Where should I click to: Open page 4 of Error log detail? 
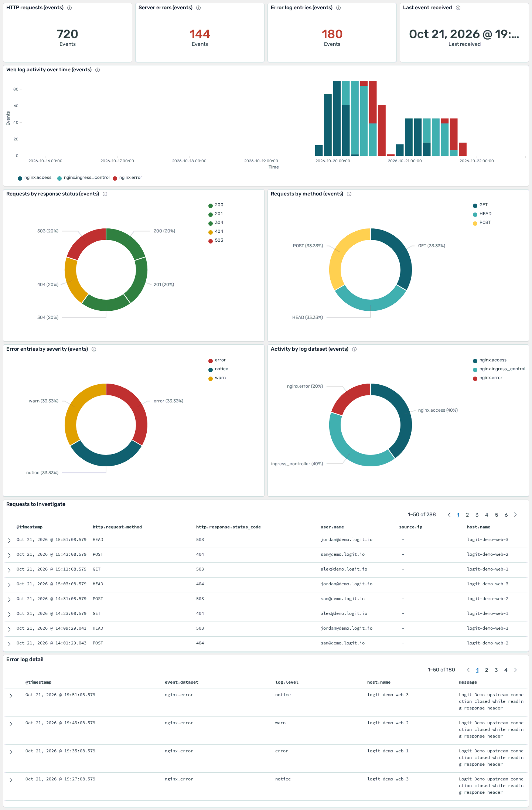[x=506, y=670]
